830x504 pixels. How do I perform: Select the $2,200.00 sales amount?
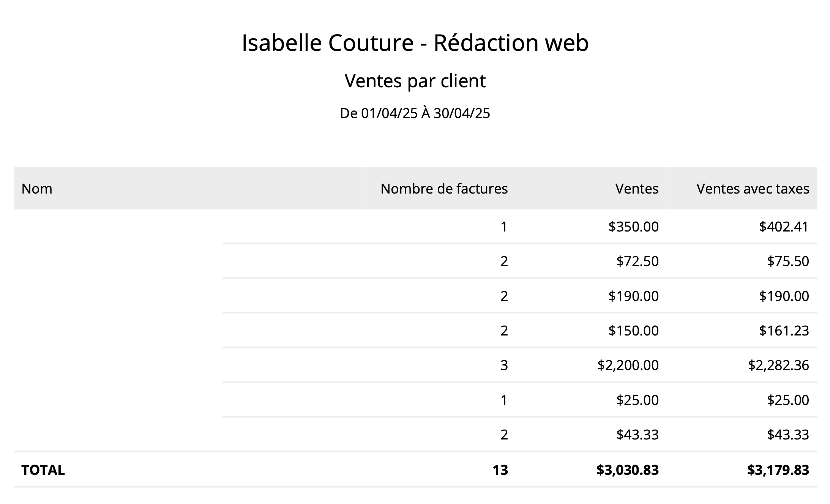click(x=628, y=365)
